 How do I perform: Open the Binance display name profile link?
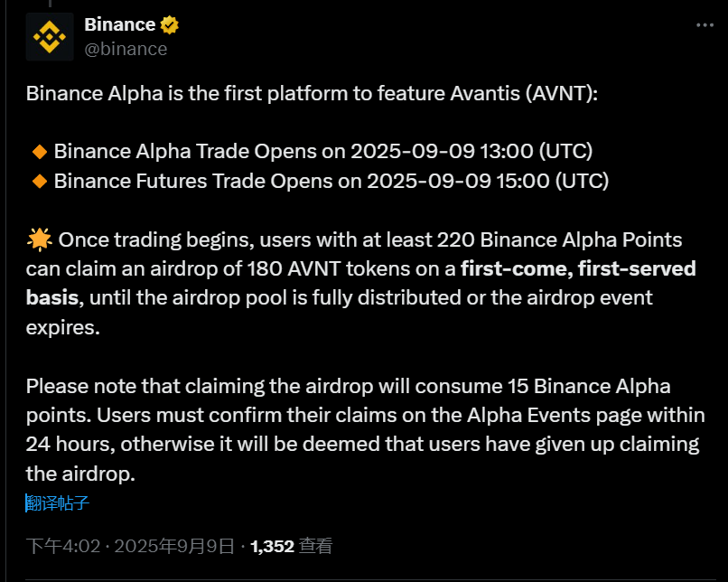119,25
